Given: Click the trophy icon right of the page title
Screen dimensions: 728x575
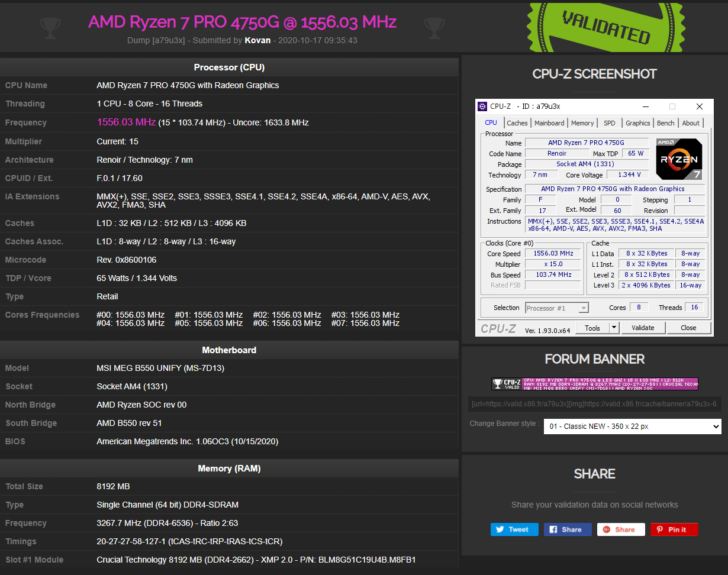Looking at the screenshot, I should pos(434,27).
